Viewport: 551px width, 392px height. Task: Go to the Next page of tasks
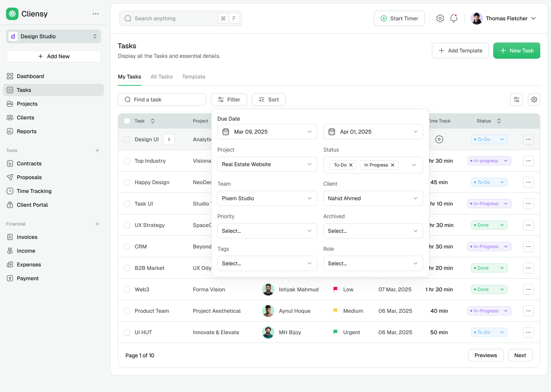point(520,355)
